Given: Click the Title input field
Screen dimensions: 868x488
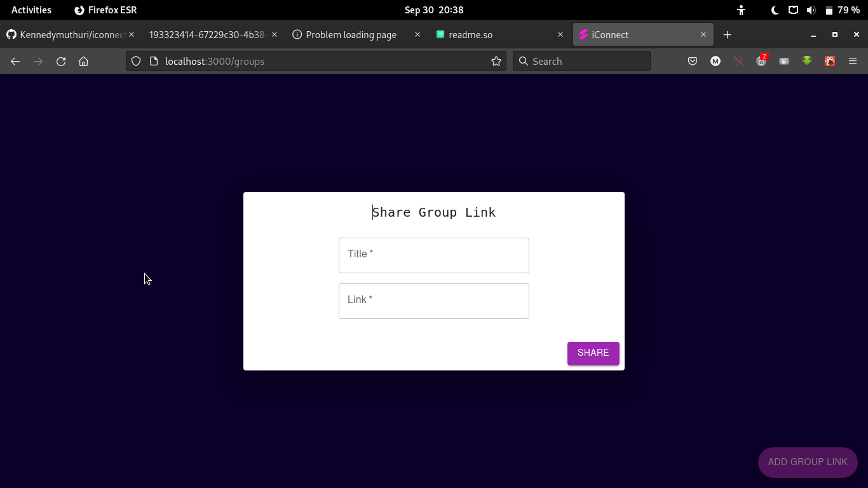Looking at the screenshot, I should coord(434,255).
